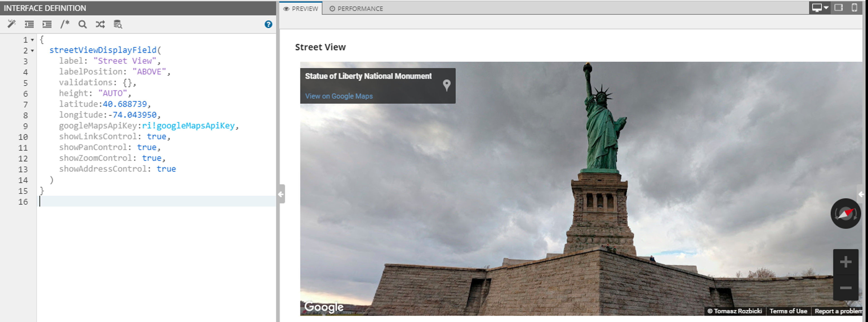Click the longitude value -74.043950

coord(132,115)
